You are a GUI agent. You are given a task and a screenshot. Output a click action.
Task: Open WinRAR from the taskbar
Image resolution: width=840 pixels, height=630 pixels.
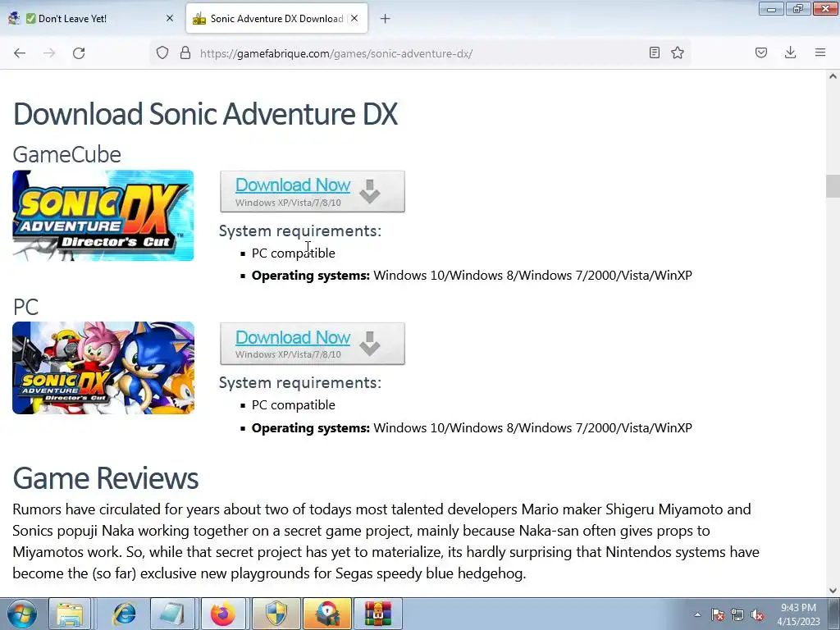(x=378, y=614)
